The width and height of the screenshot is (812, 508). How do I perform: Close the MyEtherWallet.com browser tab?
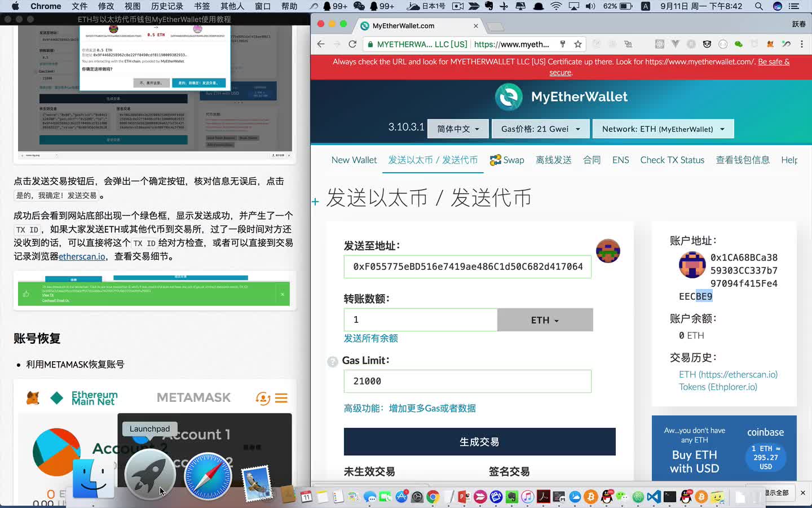(x=476, y=25)
